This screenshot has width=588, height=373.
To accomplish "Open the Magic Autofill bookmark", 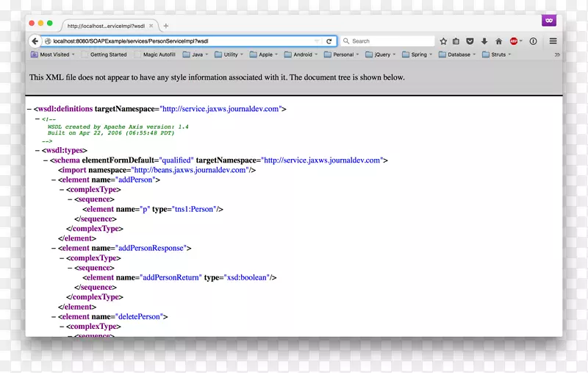I will [155, 54].
